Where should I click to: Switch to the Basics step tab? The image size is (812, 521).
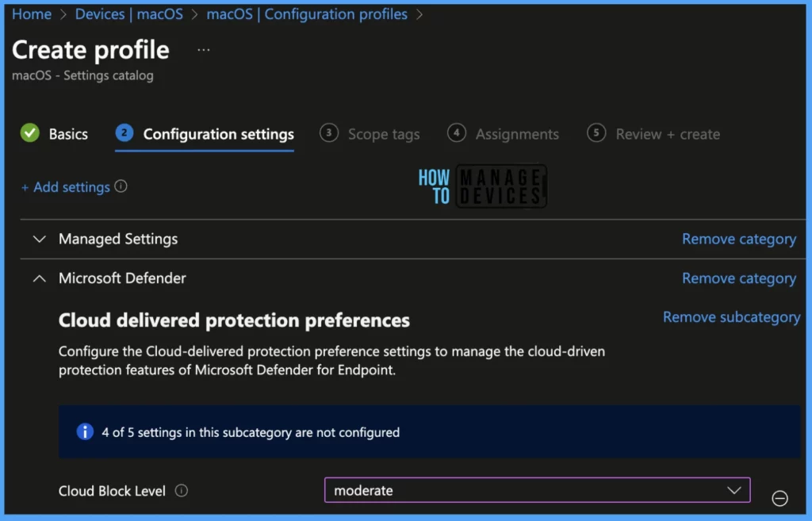point(55,133)
